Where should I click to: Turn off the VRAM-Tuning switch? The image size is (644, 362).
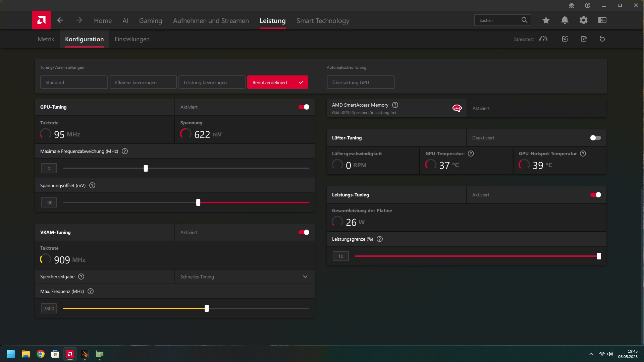click(x=304, y=232)
